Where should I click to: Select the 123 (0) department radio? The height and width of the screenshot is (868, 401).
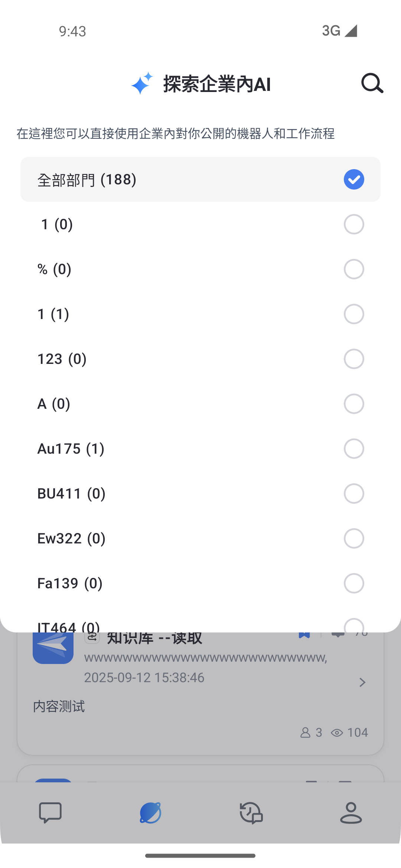[x=353, y=359]
